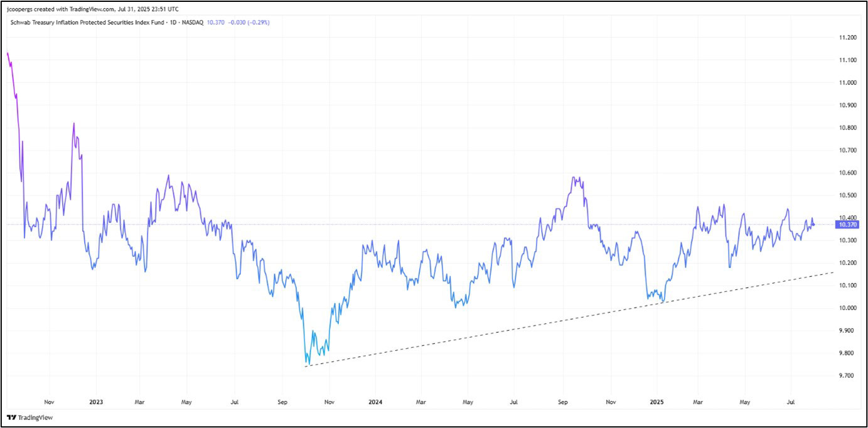Click the 2024 year label on time axis
This screenshot has width=868, height=428.
tap(375, 402)
